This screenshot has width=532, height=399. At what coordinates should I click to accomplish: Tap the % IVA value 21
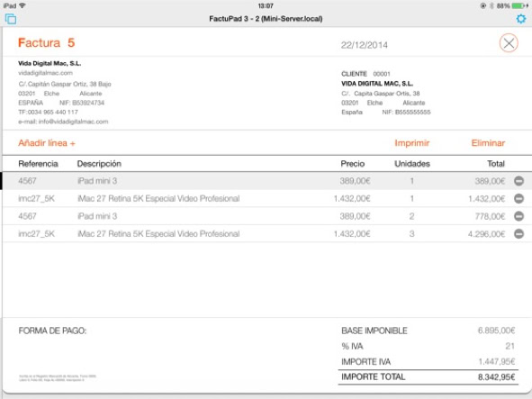click(x=510, y=346)
